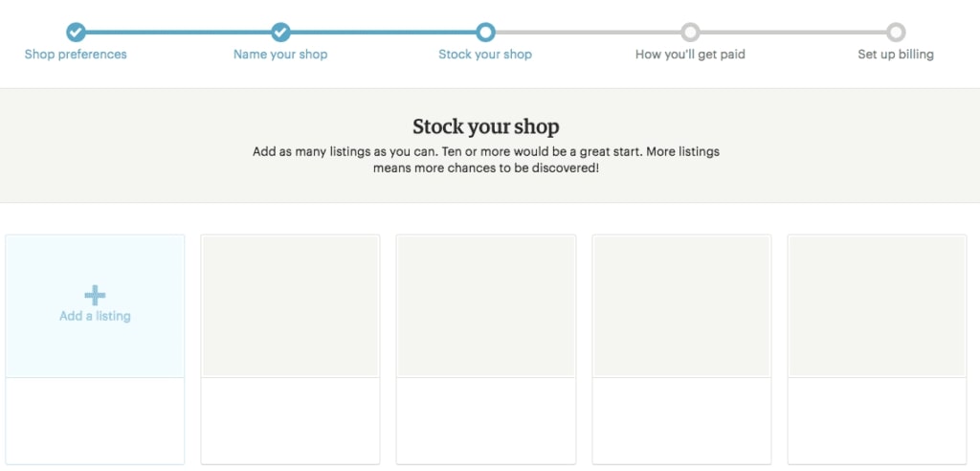
Task: Click progress bar between Shop preferences and Name your shop
Action: tap(178, 33)
